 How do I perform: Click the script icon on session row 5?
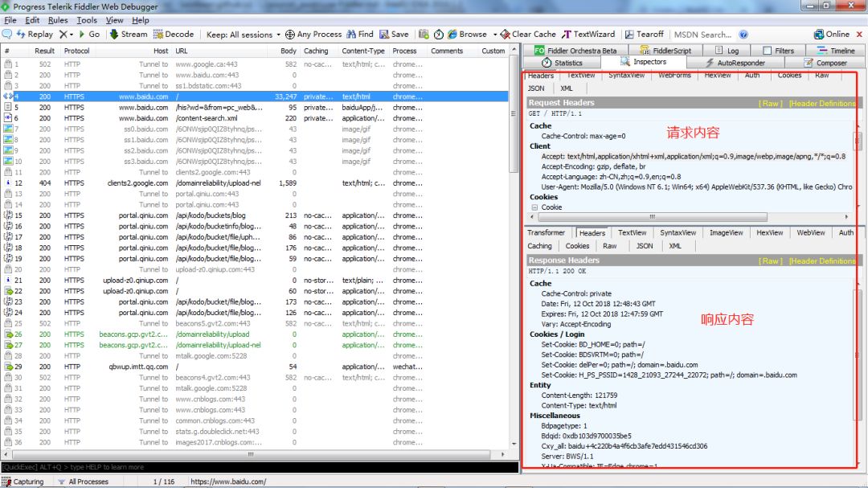(x=8, y=108)
